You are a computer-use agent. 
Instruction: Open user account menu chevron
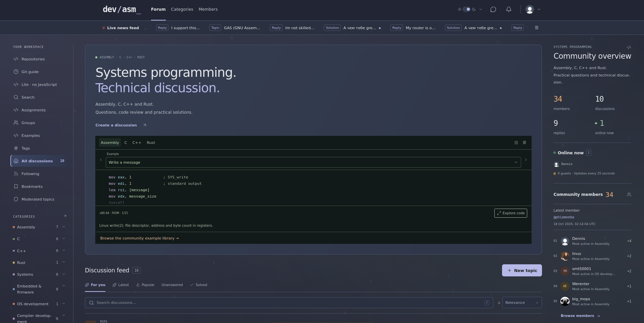pos(539,9)
